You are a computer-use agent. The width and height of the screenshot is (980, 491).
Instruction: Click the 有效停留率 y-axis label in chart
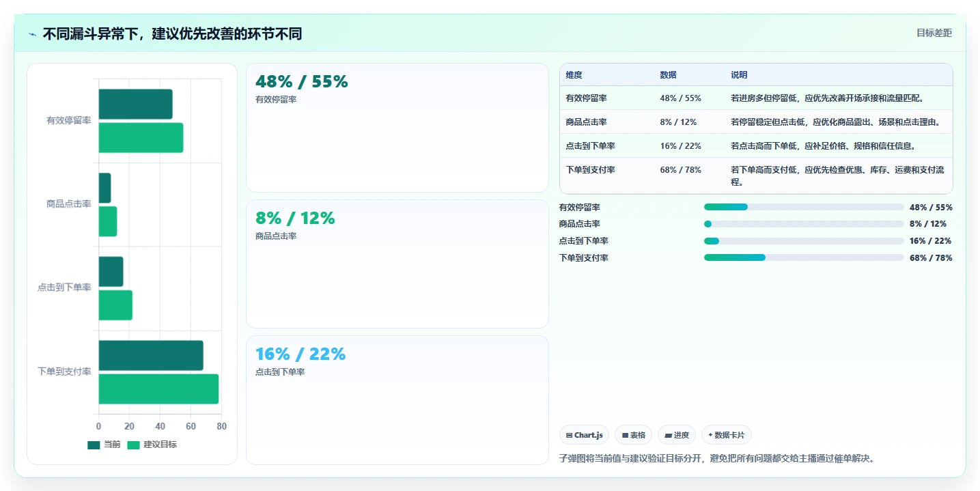coord(68,121)
